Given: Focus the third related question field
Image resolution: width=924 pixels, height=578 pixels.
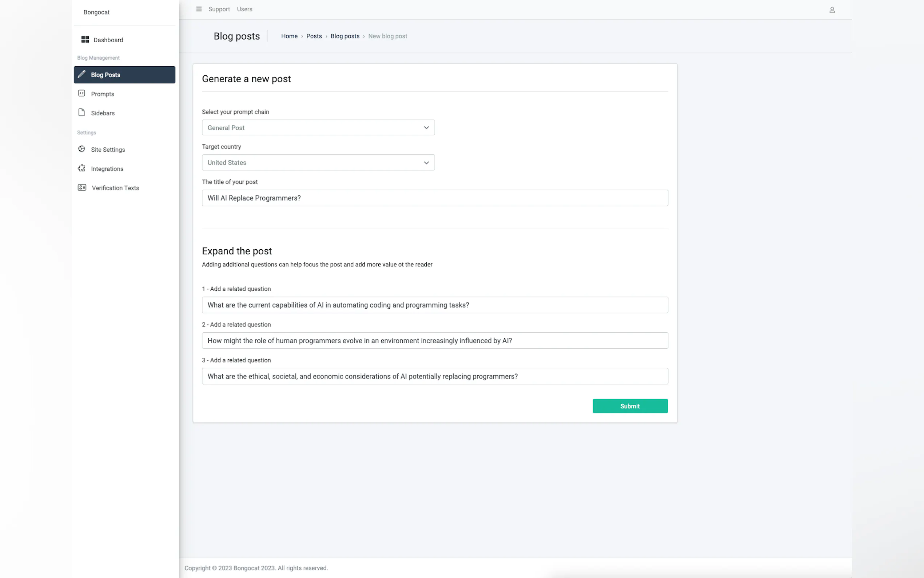Looking at the screenshot, I should [x=435, y=376].
